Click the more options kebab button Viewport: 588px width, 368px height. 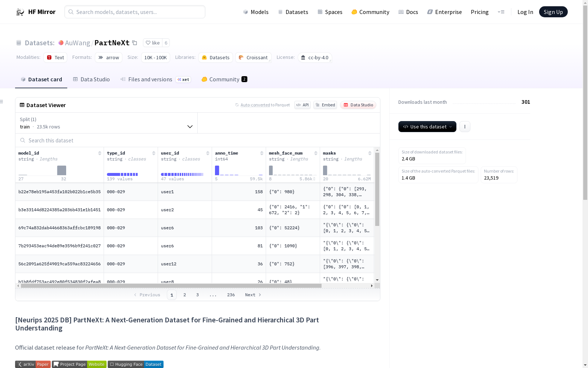point(465,127)
